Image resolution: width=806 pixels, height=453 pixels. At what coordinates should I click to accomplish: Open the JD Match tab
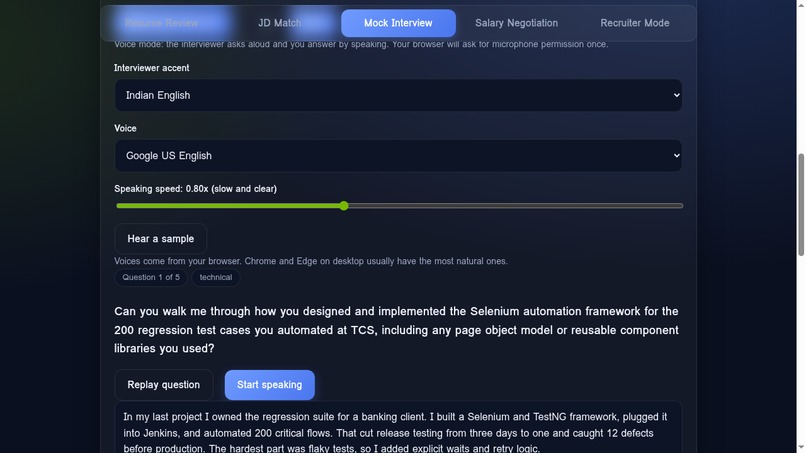point(280,23)
